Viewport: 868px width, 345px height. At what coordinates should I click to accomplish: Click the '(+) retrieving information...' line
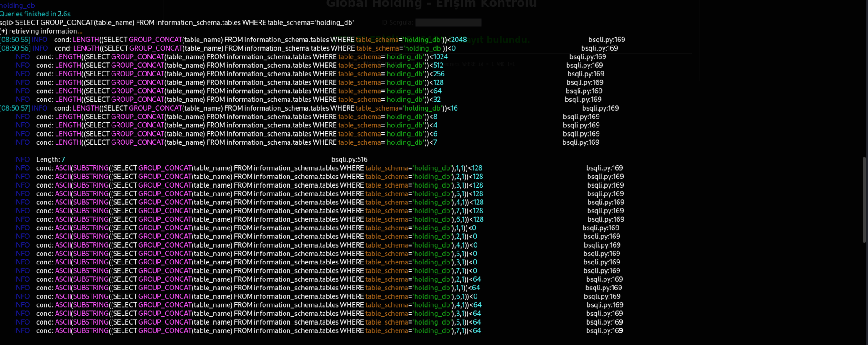click(x=41, y=31)
